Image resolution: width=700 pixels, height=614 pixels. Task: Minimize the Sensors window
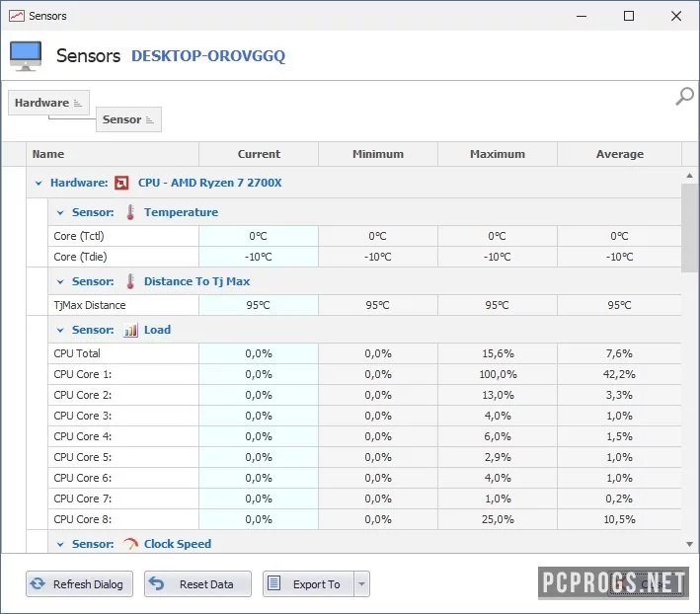(582, 16)
